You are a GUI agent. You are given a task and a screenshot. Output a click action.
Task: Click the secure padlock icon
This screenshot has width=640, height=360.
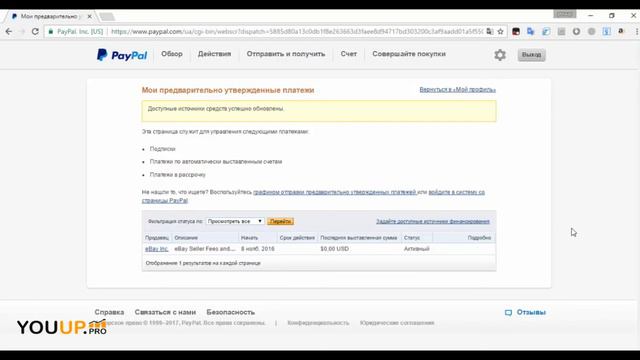click(x=51, y=31)
